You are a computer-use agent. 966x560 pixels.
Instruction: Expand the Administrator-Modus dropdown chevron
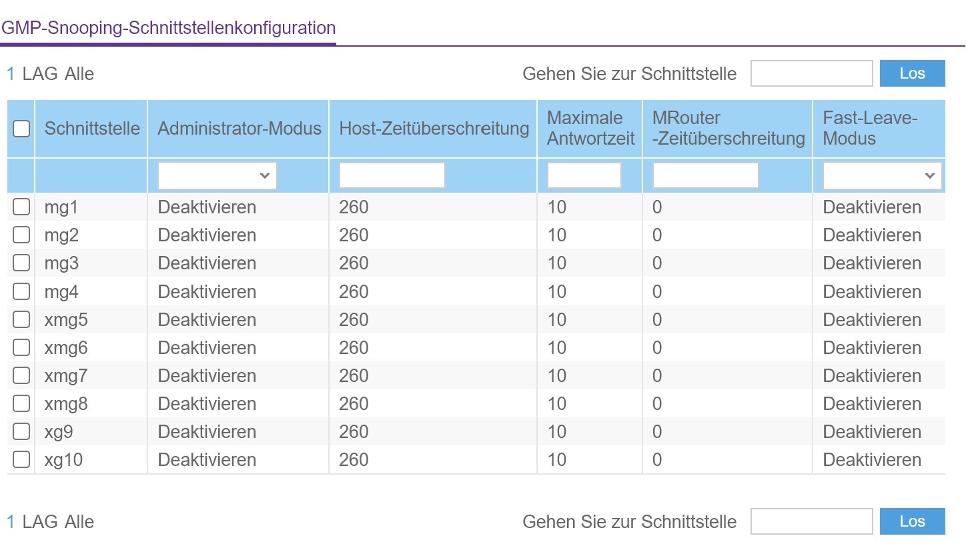coord(266,175)
